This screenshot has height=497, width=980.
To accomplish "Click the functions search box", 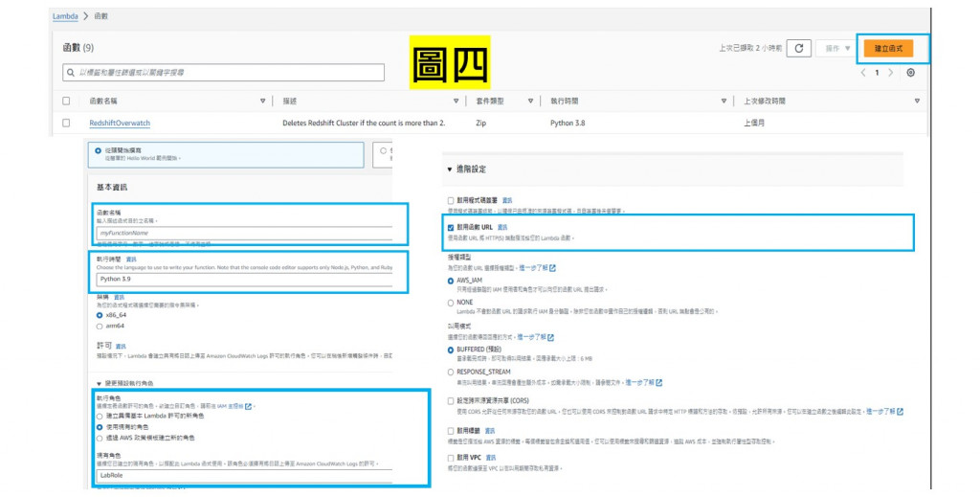I will coord(224,73).
